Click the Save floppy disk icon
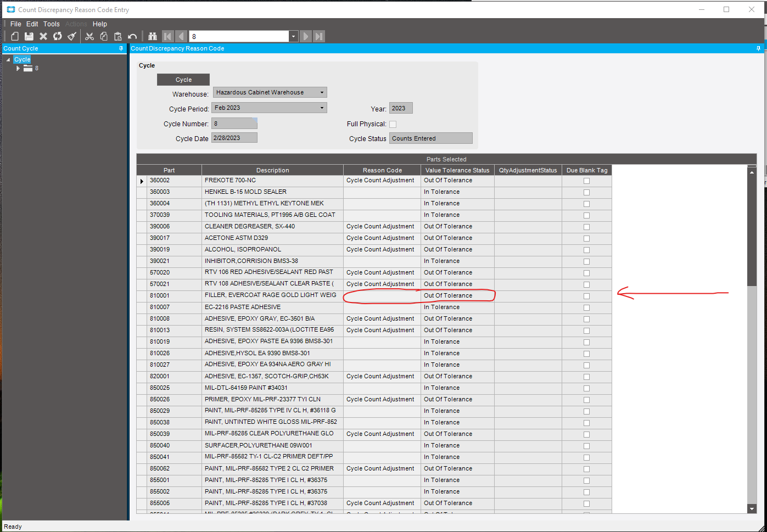 (x=29, y=36)
